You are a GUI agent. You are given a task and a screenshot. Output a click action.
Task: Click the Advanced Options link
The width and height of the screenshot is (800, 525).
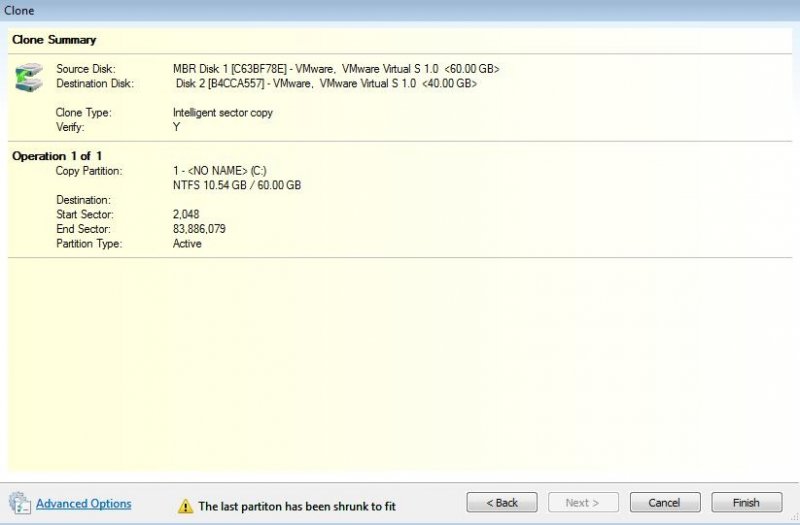(83, 504)
